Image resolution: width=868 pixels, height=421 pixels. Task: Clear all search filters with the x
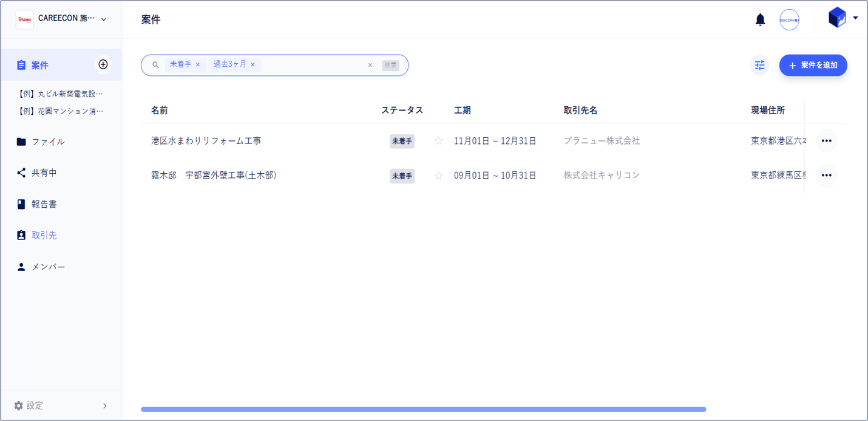(x=370, y=65)
